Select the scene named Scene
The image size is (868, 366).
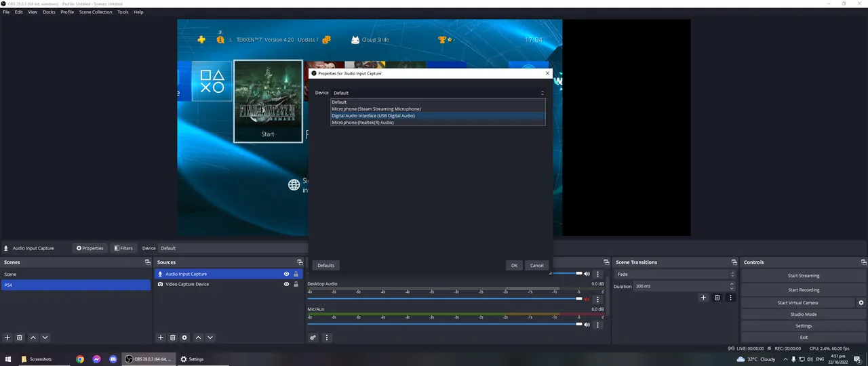pos(75,274)
